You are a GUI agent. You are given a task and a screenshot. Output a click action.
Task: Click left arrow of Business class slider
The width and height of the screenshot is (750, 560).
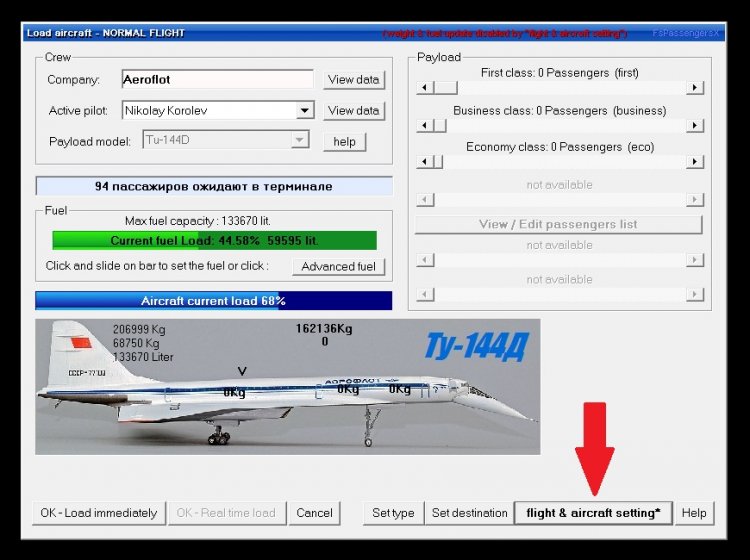424,125
